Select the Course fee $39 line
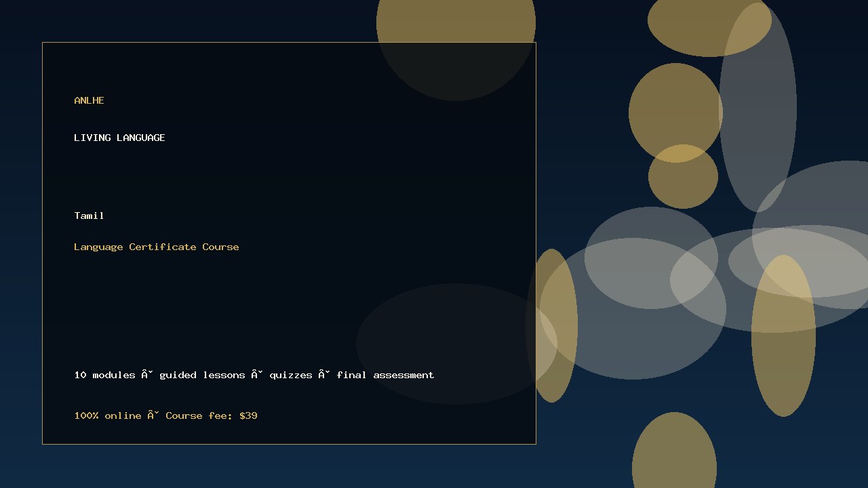This screenshot has height=488, width=868. click(x=165, y=415)
